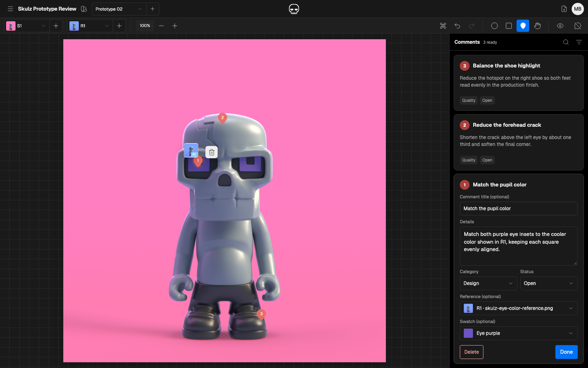Open the hamburger main menu
This screenshot has height=368, width=588.
(x=10, y=9)
